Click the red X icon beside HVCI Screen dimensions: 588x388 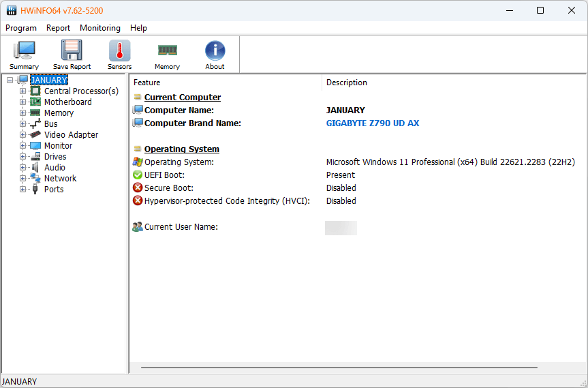(x=138, y=200)
